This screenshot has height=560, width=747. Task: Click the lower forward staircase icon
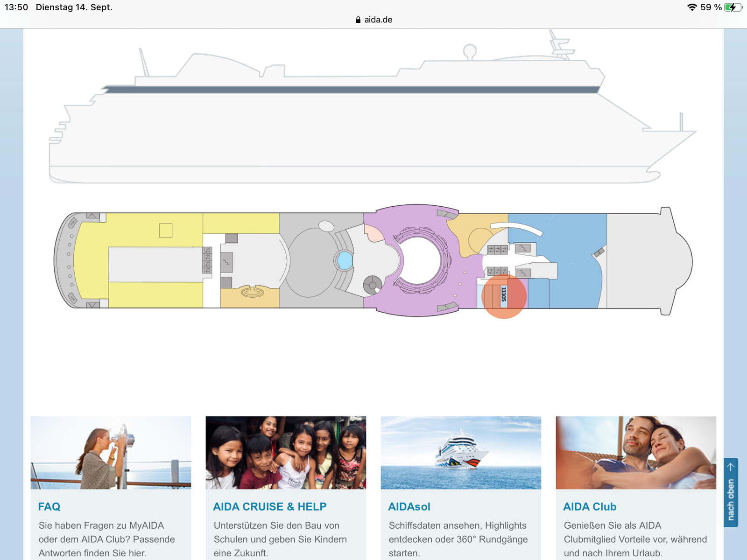[x=523, y=273]
